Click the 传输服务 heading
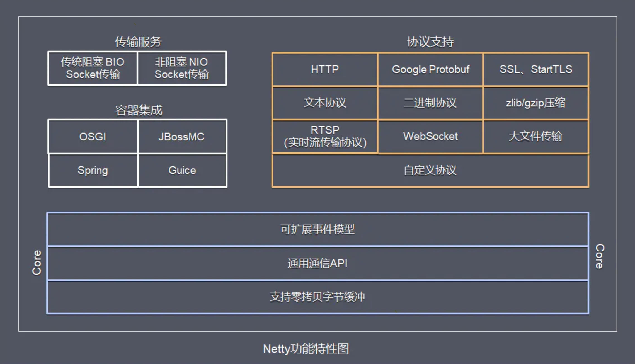The image size is (635, 364). click(138, 42)
